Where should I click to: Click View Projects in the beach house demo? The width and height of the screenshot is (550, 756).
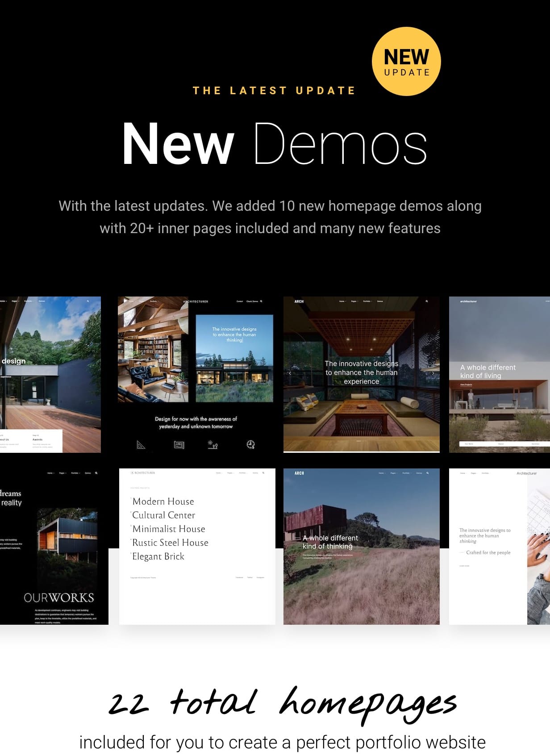466,384
